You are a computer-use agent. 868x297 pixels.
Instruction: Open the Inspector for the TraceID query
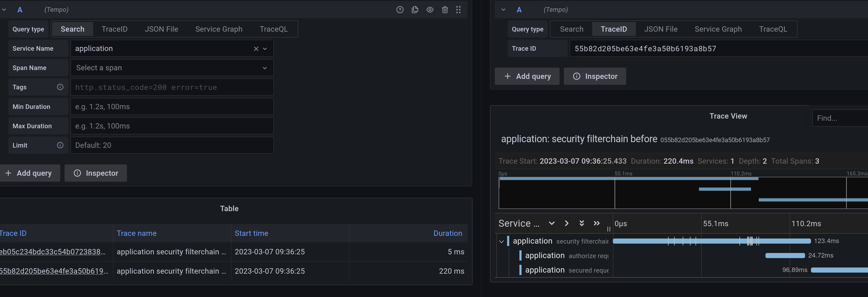coord(595,76)
